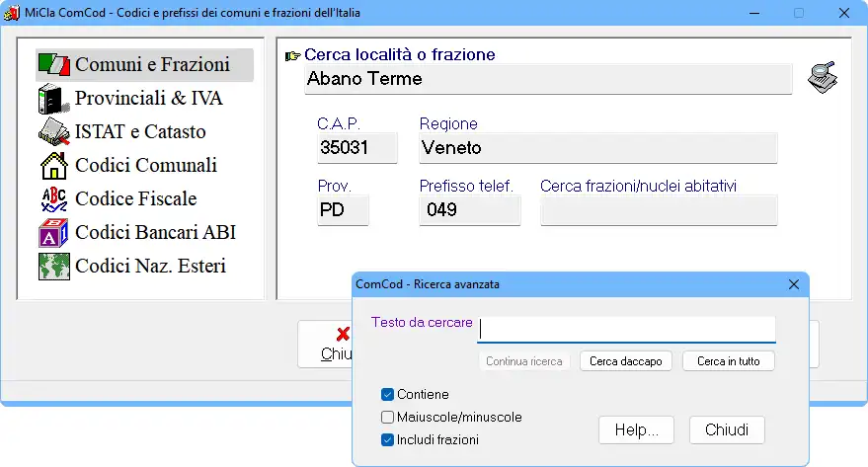Click the Prov. field showing PD
This screenshot has width=868, height=467.
[343, 210]
